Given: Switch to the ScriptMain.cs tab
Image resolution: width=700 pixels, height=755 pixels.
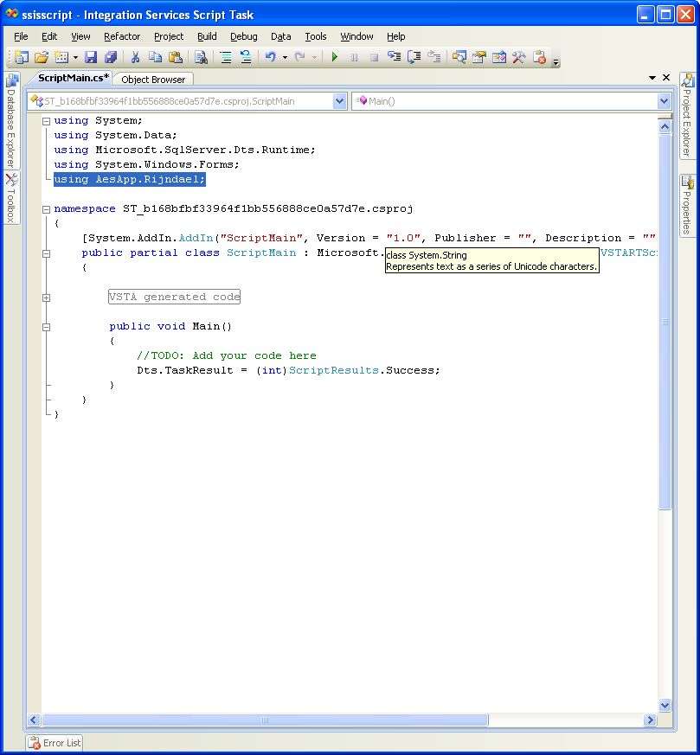Looking at the screenshot, I should point(73,78).
